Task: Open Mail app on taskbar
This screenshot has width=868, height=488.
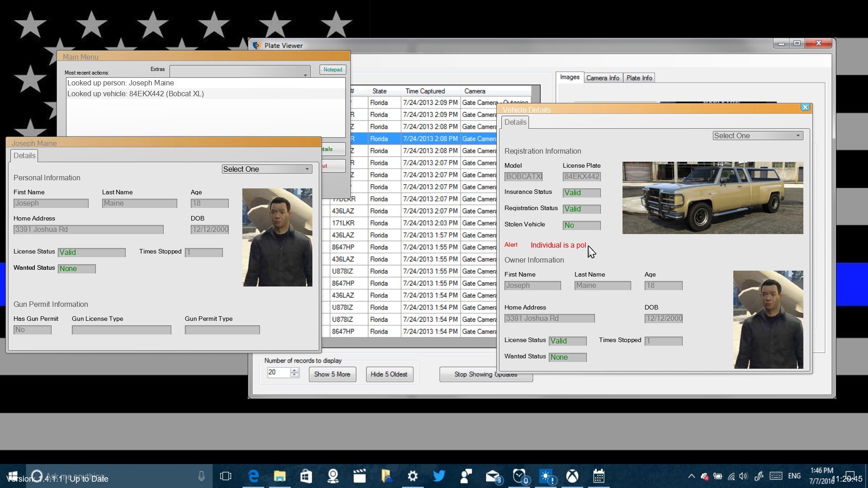Action: [493, 476]
